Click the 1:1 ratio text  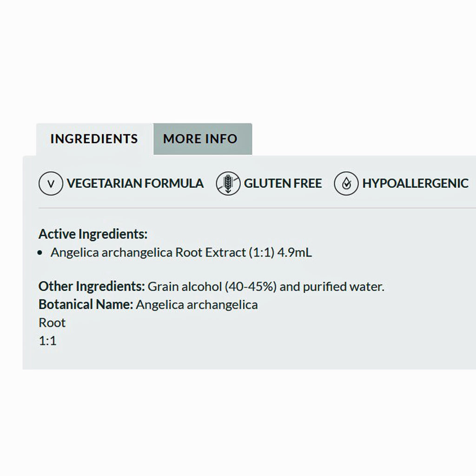pyautogui.click(x=47, y=340)
